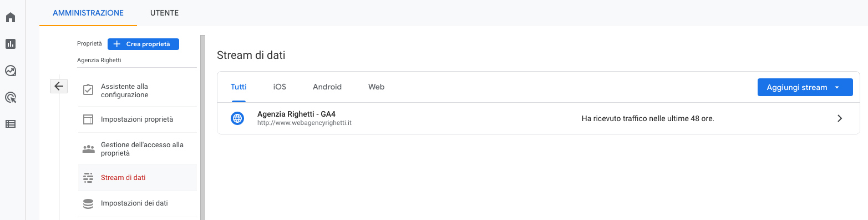Select the Tutti stream filter tab
Image resolution: width=868 pixels, height=220 pixels.
(238, 87)
